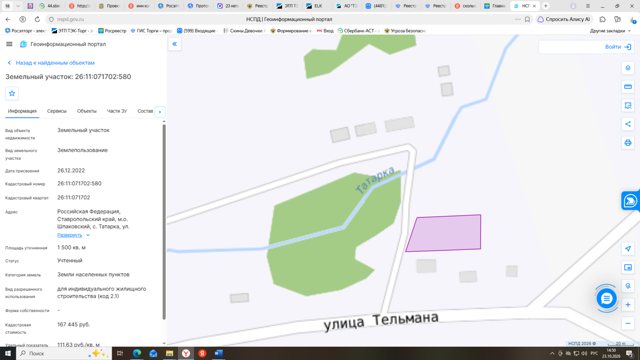Open 'Росреестр' bookmark
This screenshot has height=360, width=640.
coord(112,31)
